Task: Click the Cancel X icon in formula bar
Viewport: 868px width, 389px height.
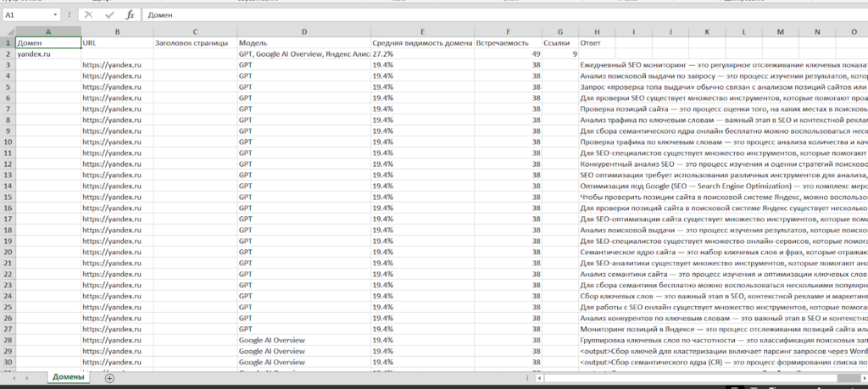Action: coord(89,15)
